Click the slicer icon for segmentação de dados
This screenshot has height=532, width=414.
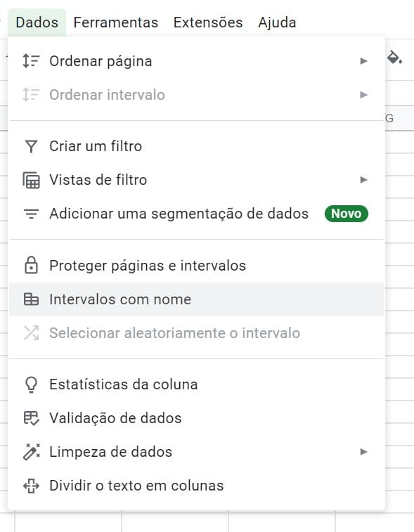(x=31, y=214)
